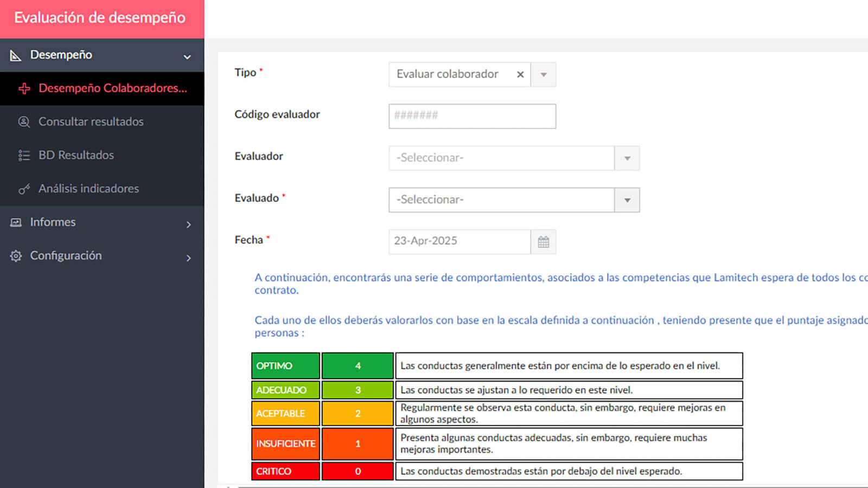Collapse the Desempeño menu chevron
The image size is (868, 488).
(187, 56)
